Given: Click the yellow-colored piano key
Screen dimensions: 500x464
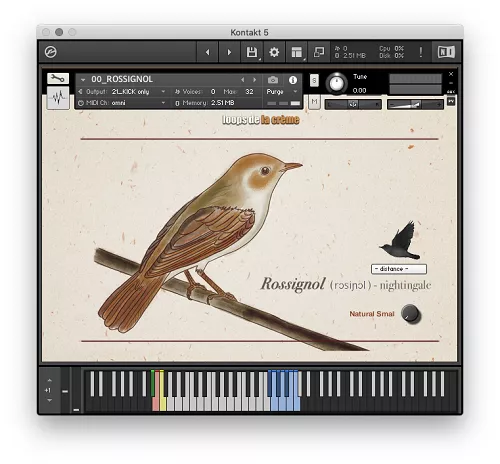Looking at the screenshot, I should pos(163,404).
